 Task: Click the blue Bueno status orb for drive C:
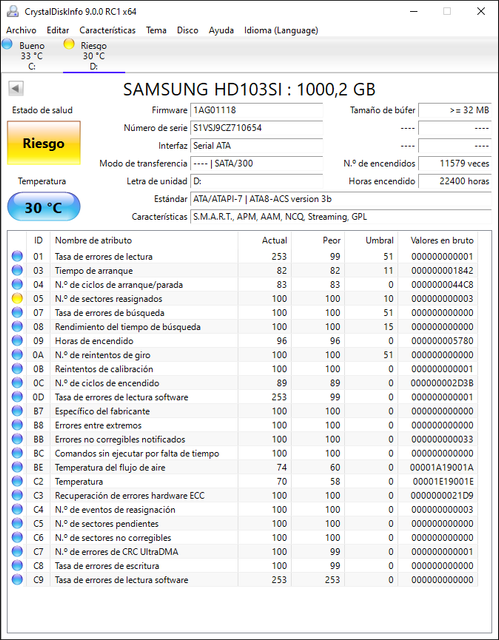pos(7,44)
